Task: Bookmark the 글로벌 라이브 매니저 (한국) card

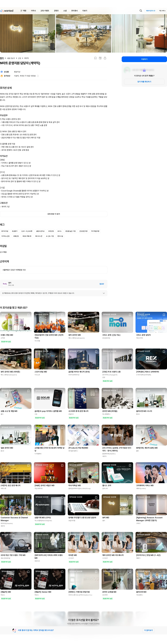Action: (x=96, y=352)
